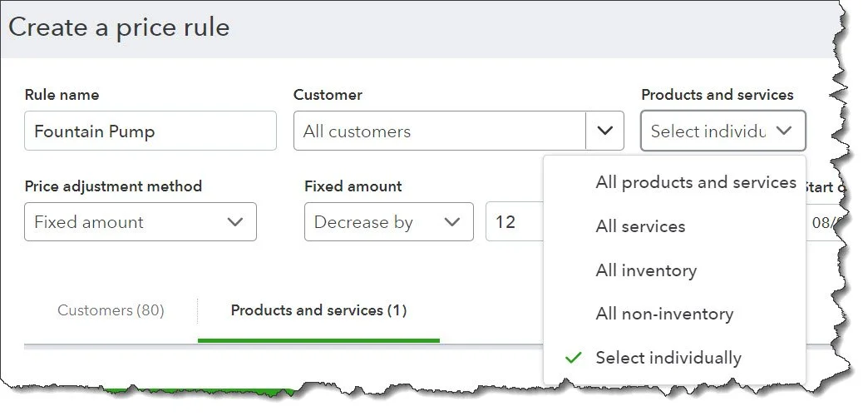Open the Select individually products dropdown
This screenshot has width=868, height=416.
click(723, 131)
